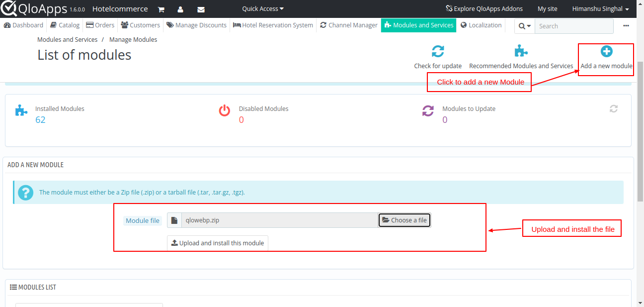Viewport: 644px width, 307px height.
Task: Select the Modules and Services tab
Action: tap(419, 25)
